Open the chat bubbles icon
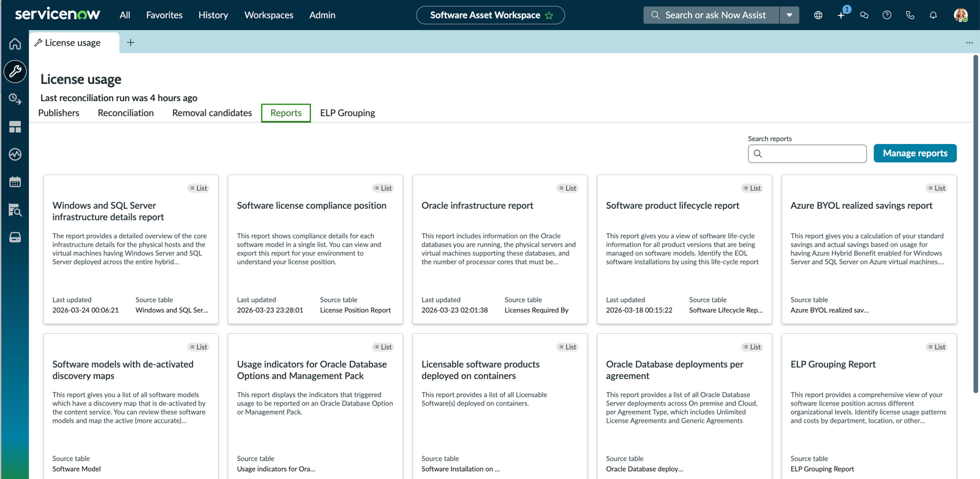Screen dimensions: 980x479 tap(864, 15)
